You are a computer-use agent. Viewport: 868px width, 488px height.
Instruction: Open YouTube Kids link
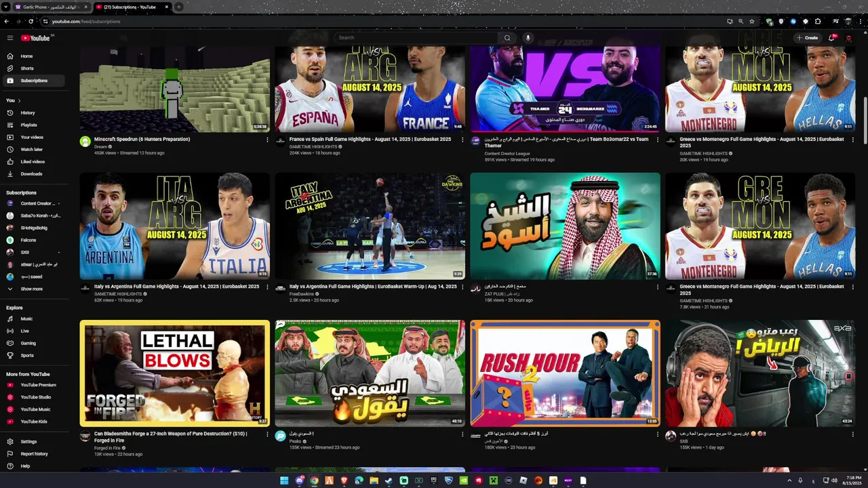coord(33,422)
